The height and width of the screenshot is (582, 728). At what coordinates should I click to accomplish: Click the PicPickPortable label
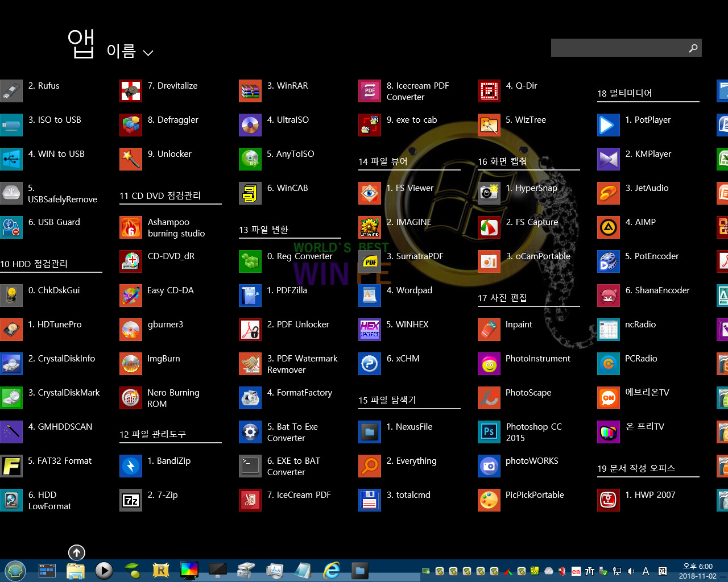point(535,495)
